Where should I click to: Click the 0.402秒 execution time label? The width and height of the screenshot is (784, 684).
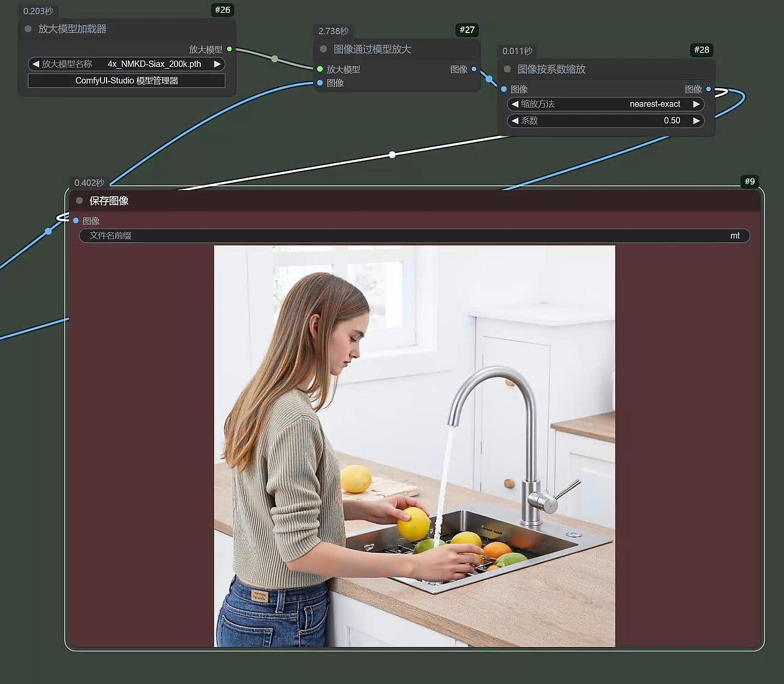(89, 183)
